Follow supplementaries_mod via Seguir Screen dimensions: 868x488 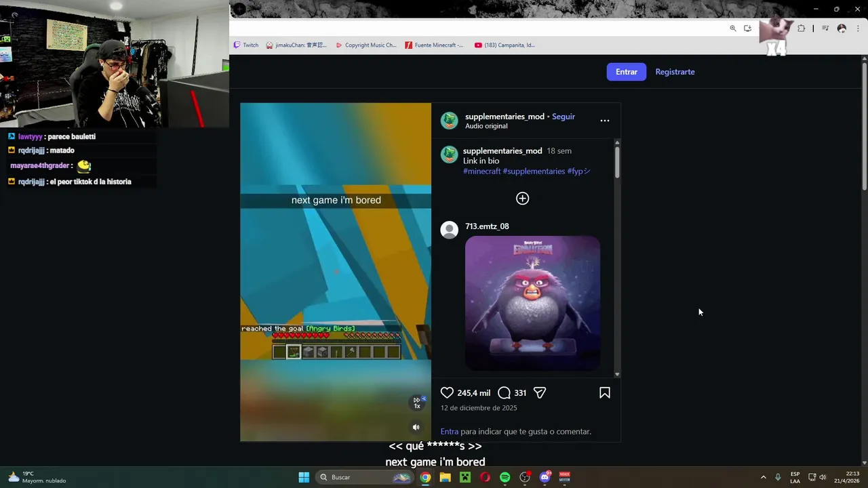564,117
